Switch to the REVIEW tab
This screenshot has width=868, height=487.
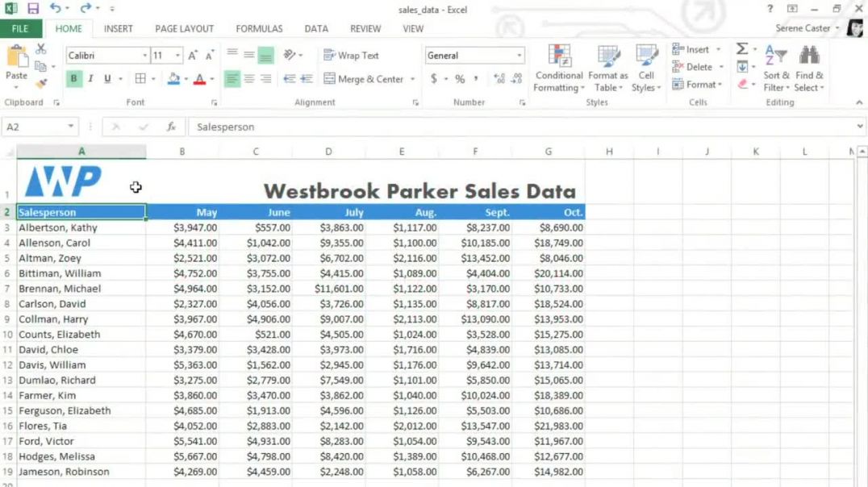tap(365, 29)
